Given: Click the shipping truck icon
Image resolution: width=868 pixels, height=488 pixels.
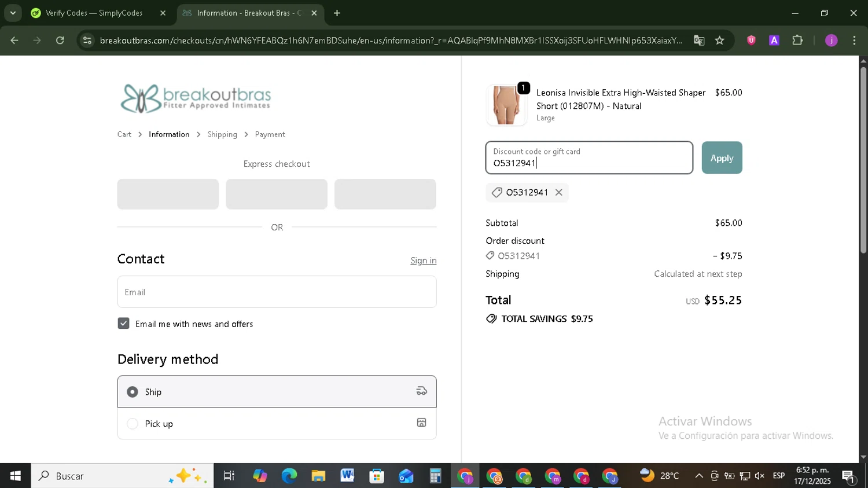Looking at the screenshot, I should coord(421,391).
